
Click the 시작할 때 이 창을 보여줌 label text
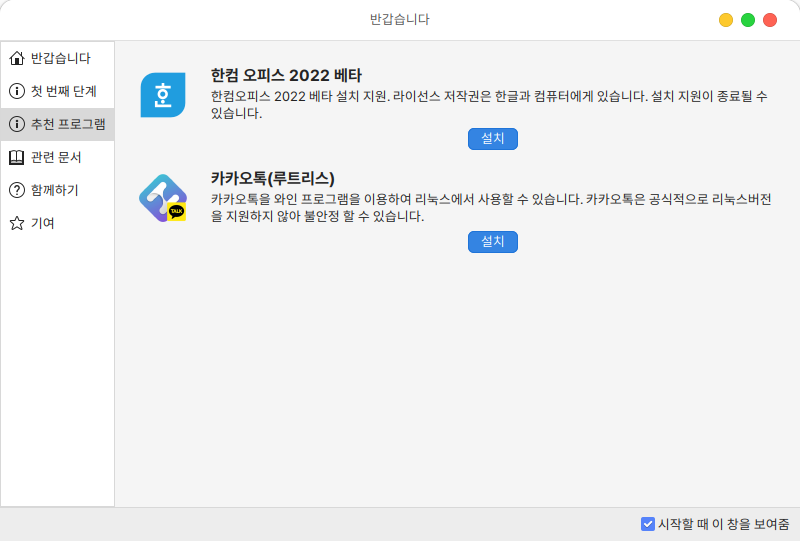pyautogui.click(x=722, y=524)
